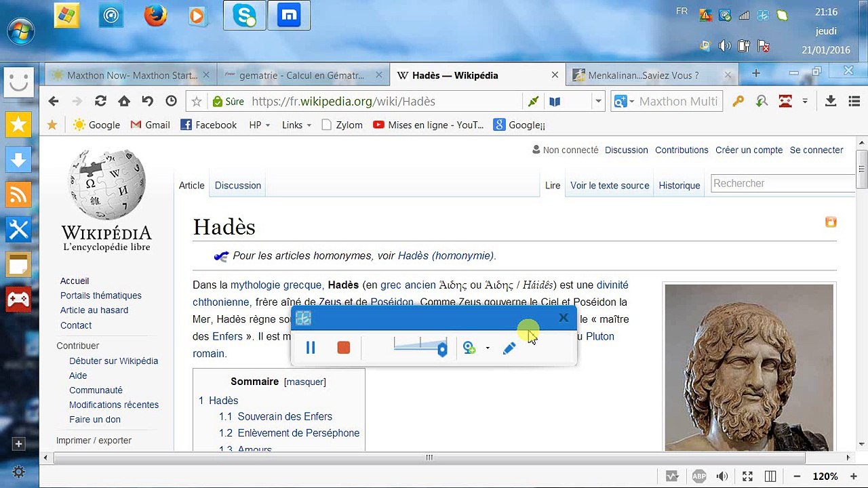Toggle full screen mode in status bar

coord(747,476)
